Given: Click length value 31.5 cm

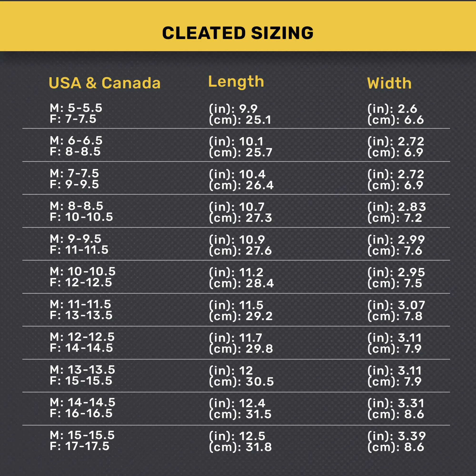Looking at the screenshot, I should pyautogui.click(x=240, y=414).
